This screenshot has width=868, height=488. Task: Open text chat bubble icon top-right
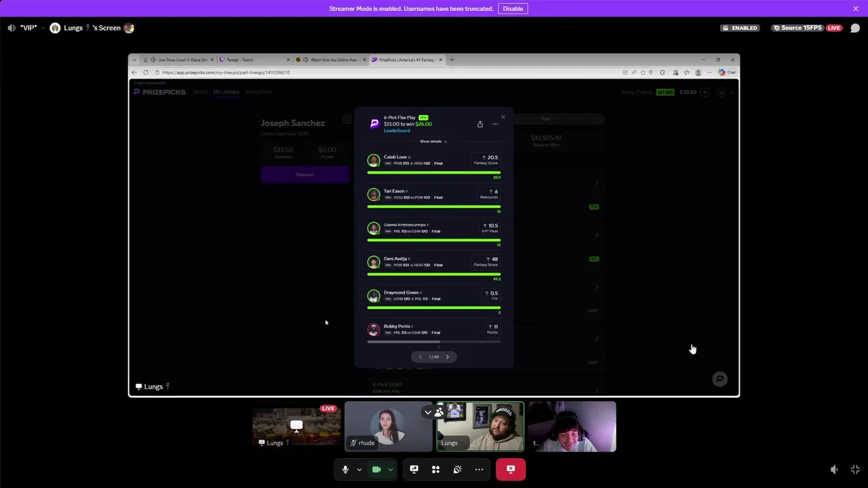(855, 28)
